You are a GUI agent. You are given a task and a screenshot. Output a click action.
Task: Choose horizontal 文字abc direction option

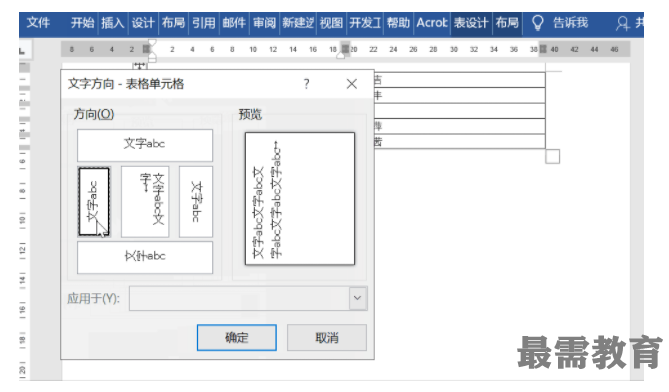point(145,145)
